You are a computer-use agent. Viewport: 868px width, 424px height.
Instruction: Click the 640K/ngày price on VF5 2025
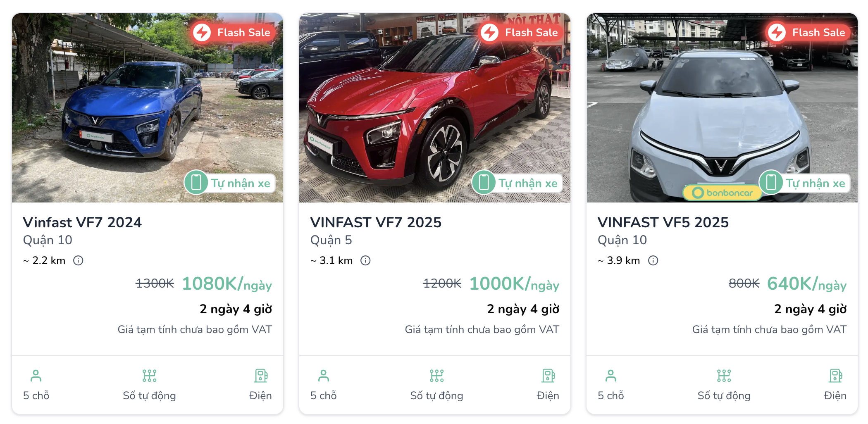(806, 284)
